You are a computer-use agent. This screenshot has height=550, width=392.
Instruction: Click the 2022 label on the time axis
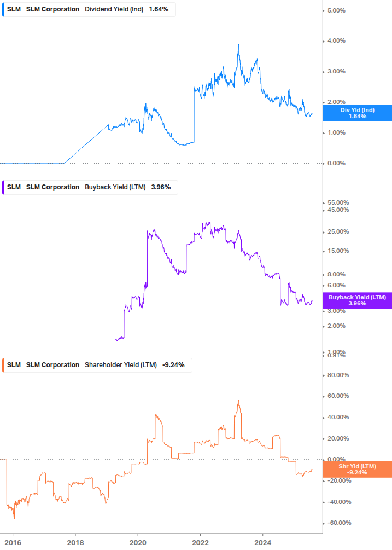coord(201,543)
